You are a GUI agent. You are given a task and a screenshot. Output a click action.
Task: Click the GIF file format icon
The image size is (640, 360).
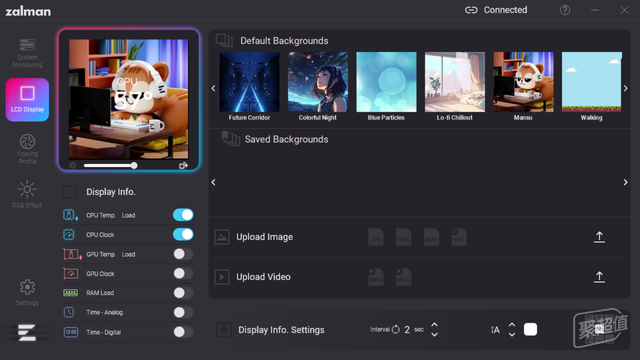click(x=459, y=237)
